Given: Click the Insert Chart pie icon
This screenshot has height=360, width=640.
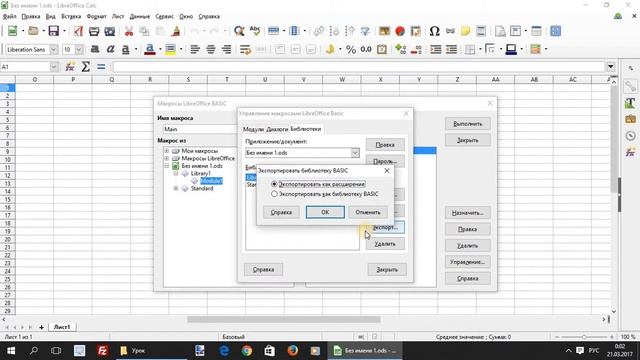Looking at the screenshot, I should click(400, 31).
